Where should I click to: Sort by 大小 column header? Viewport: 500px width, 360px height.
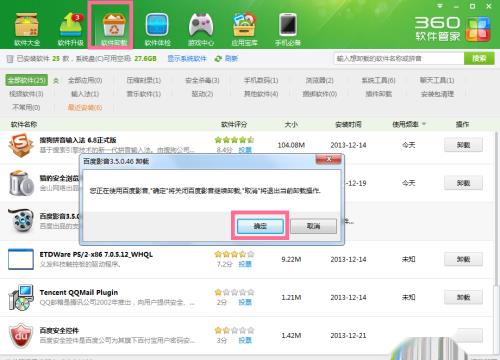[291, 124]
